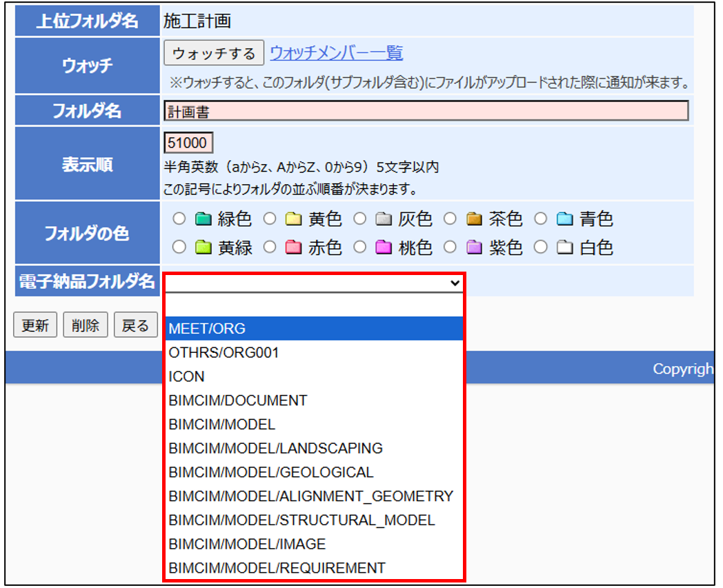
Task: Click the gray folder color icon
Action: [383, 220]
